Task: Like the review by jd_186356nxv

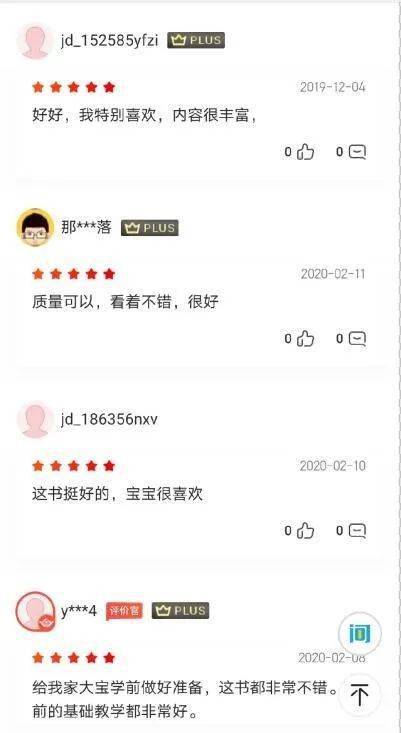Action: click(300, 531)
